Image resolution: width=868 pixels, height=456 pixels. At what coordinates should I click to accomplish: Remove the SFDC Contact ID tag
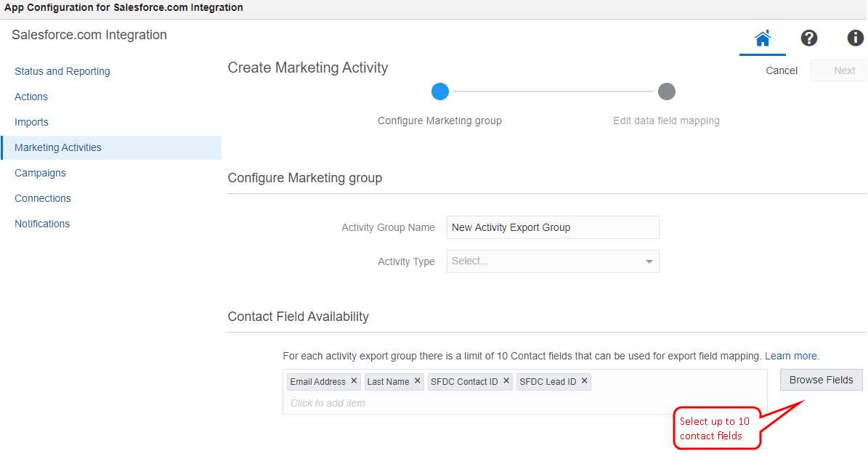pos(506,380)
